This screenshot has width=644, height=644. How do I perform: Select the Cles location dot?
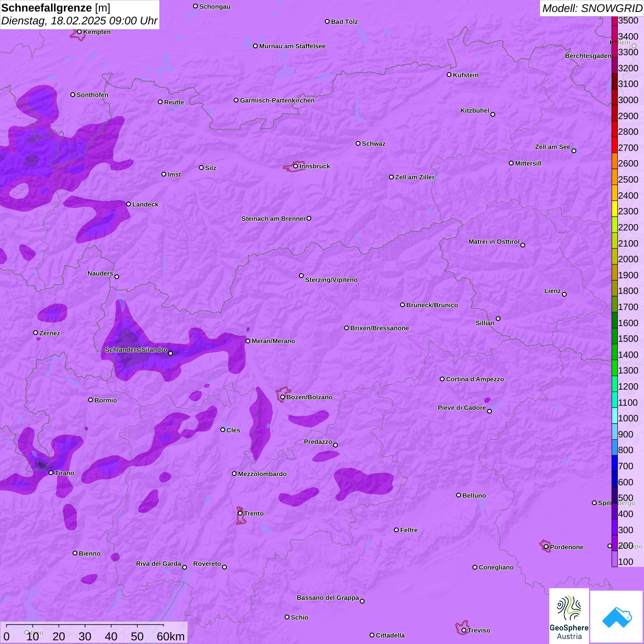click(x=223, y=430)
